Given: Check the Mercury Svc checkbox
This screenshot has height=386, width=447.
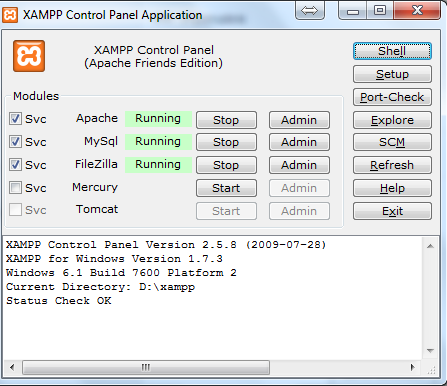Looking at the screenshot, I should pyautogui.click(x=15, y=188).
